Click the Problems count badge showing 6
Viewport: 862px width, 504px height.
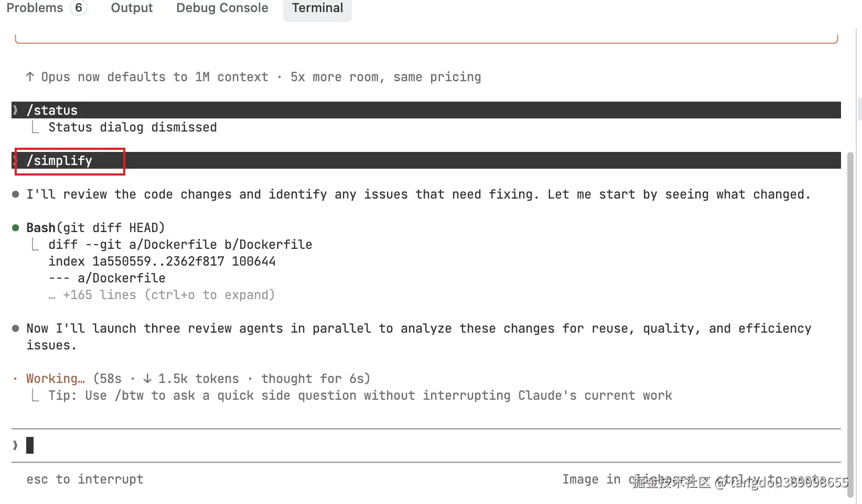click(79, 8)
